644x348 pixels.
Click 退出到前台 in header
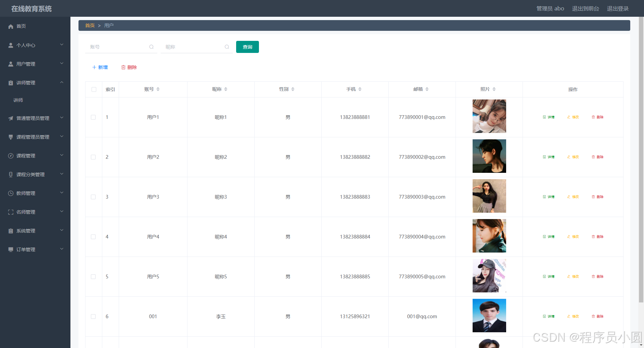(585, 8)
